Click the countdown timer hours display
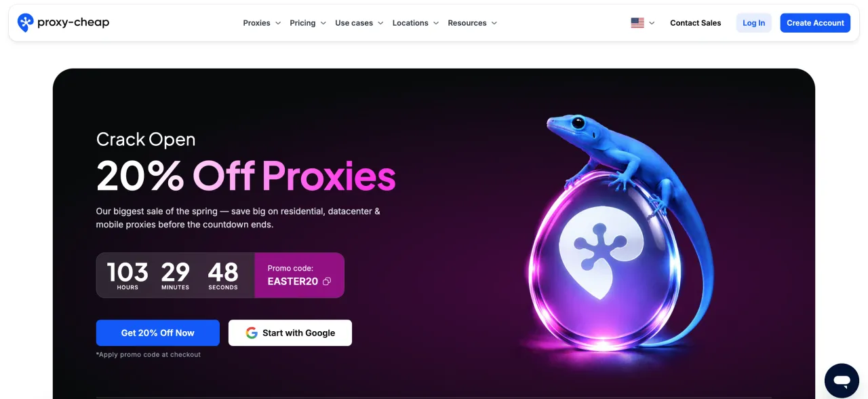The height and width of the screenshot is (399, 868). (x=127, y=275)
